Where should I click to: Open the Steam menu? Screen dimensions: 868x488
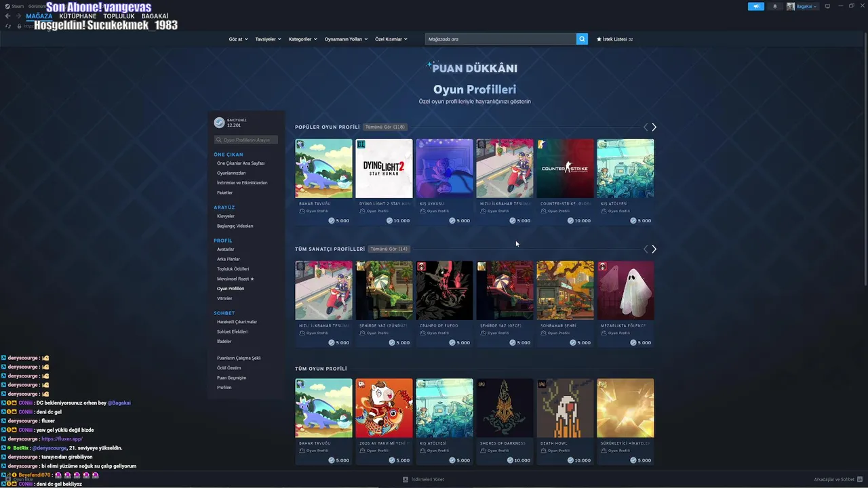click(15, 6)
